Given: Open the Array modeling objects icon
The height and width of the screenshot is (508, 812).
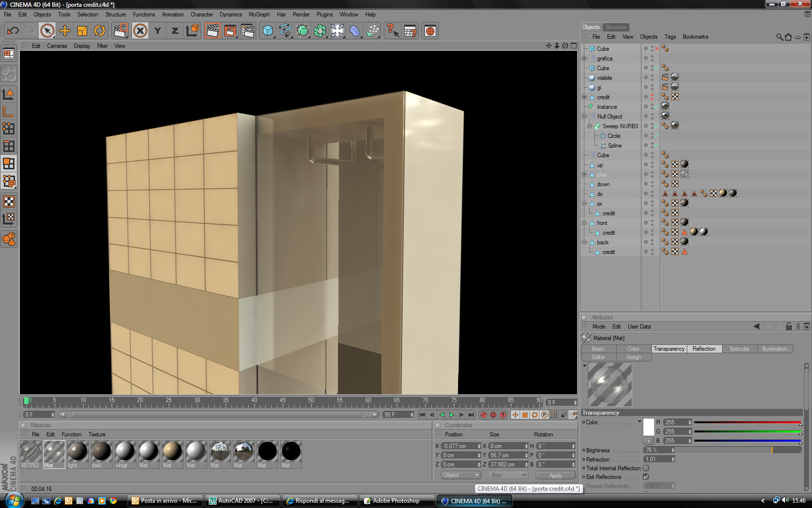Looking at the screenshot, I should pos(320,31).
